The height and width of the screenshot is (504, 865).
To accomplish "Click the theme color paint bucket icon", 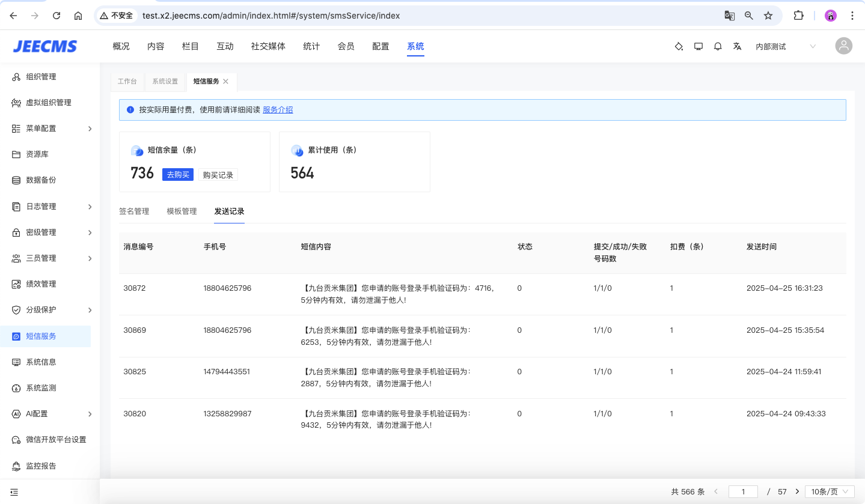I will pyautogui.click(x=679, y=46).
